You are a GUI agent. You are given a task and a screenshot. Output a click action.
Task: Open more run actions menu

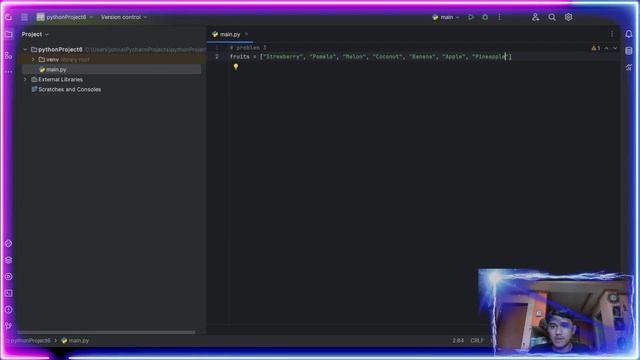tap(499, 17)
